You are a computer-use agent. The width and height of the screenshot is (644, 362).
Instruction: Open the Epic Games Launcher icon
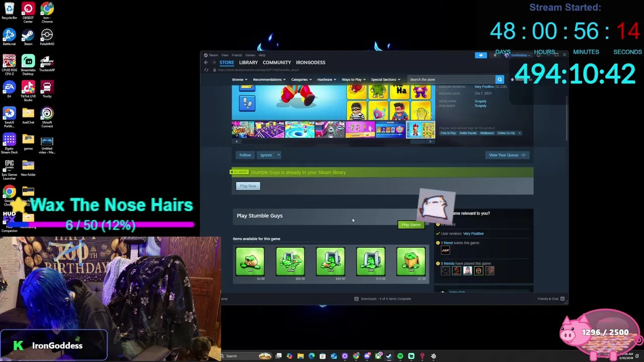point(9,169)
